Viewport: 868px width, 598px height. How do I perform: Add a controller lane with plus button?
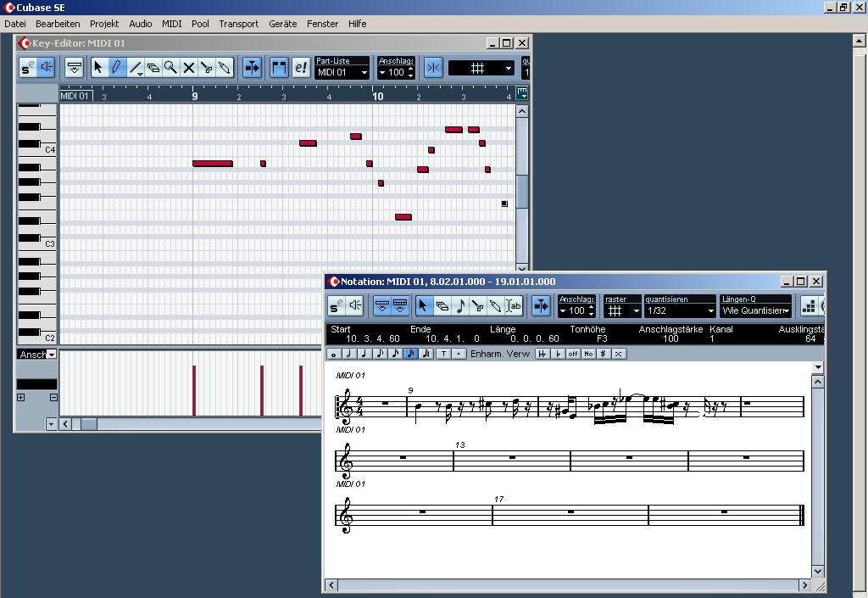[21, 398]
